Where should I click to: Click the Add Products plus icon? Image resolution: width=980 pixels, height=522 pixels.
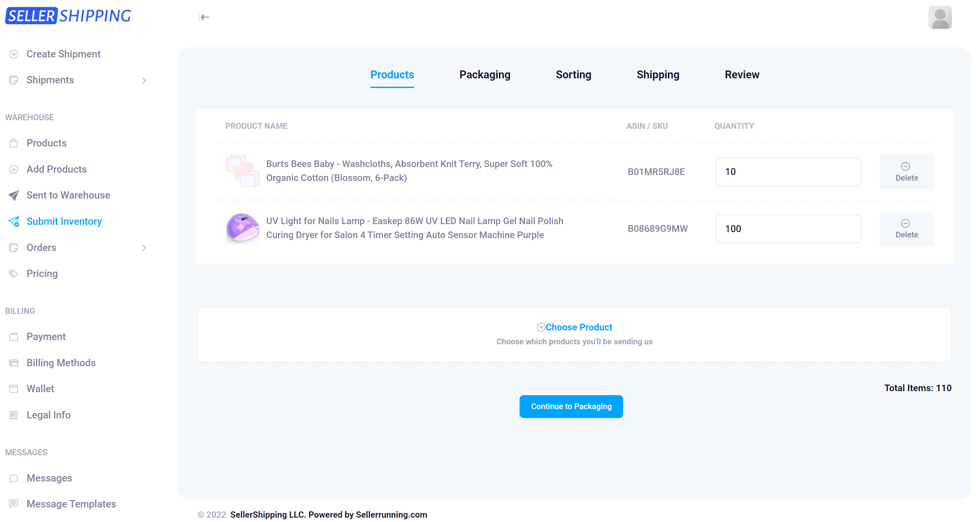[14, 169]
